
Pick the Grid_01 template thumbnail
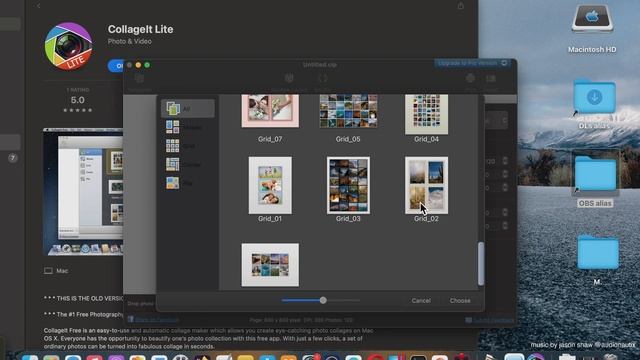coord(270,185)
